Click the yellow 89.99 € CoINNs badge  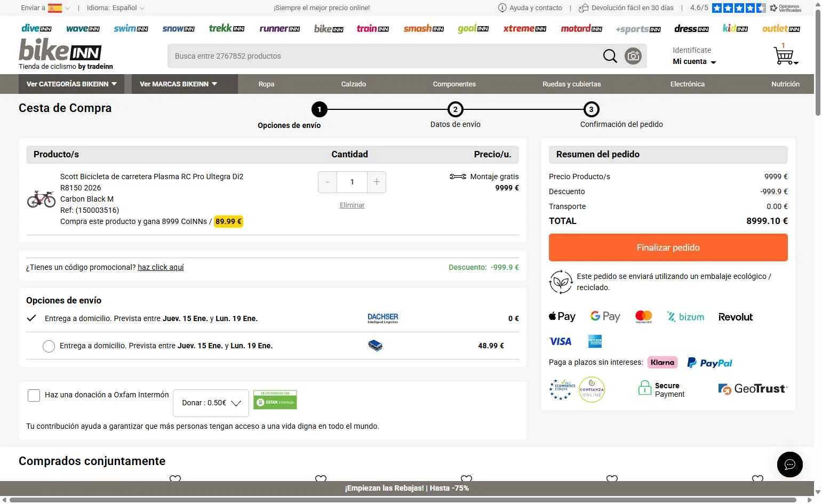point(228,221)
